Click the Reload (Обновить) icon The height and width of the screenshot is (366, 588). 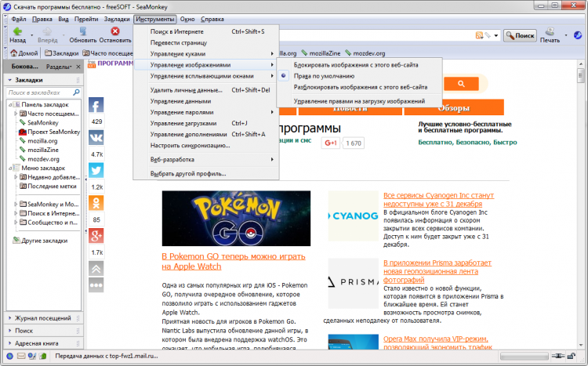83,31
